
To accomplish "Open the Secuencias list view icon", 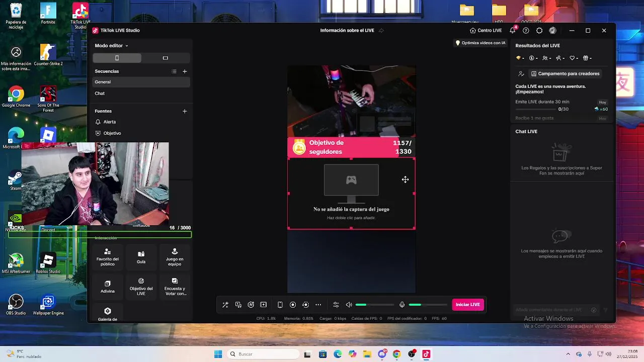I will [174, 71].
